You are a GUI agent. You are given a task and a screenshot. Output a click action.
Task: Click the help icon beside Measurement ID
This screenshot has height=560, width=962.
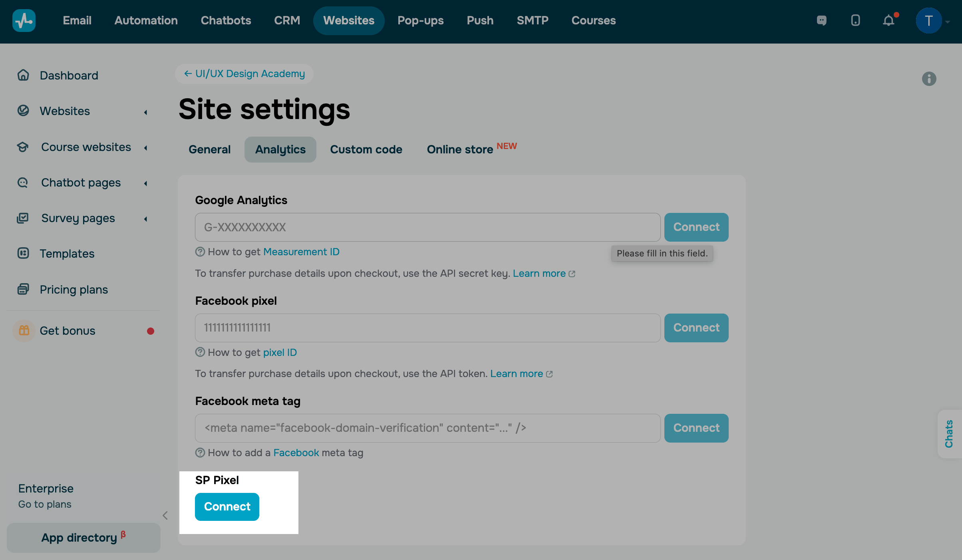click(x=200, y=252)
